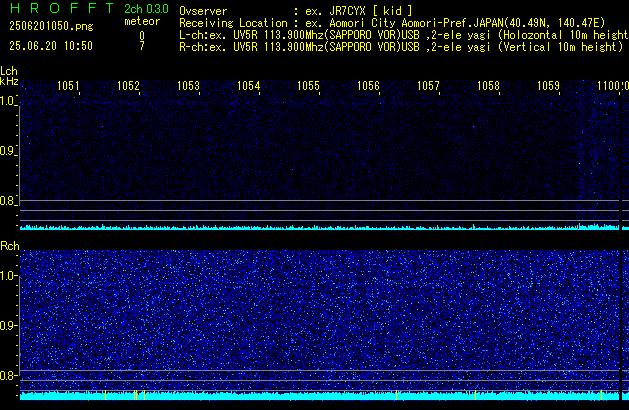Image resolution: width=629 pixels, height=410 pixels.
Task: Click Rch yellow meteor marker between 1057 and 1058
Action: [x=475, y=395]
